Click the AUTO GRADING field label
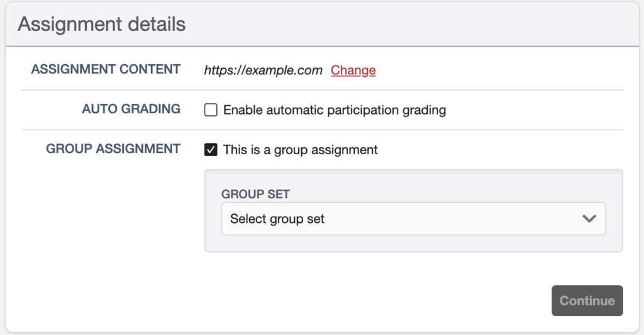This screenshot has height=335, width=644. 131,109
